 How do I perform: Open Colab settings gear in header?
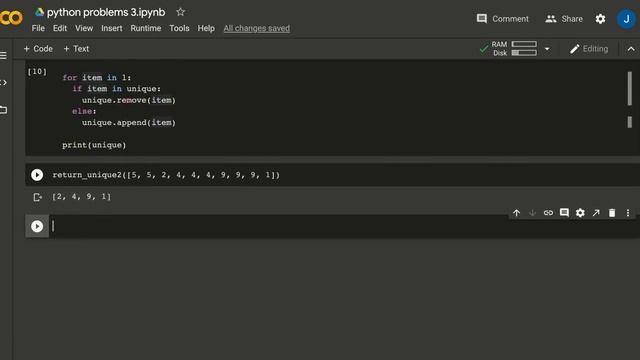click(600, 19)
